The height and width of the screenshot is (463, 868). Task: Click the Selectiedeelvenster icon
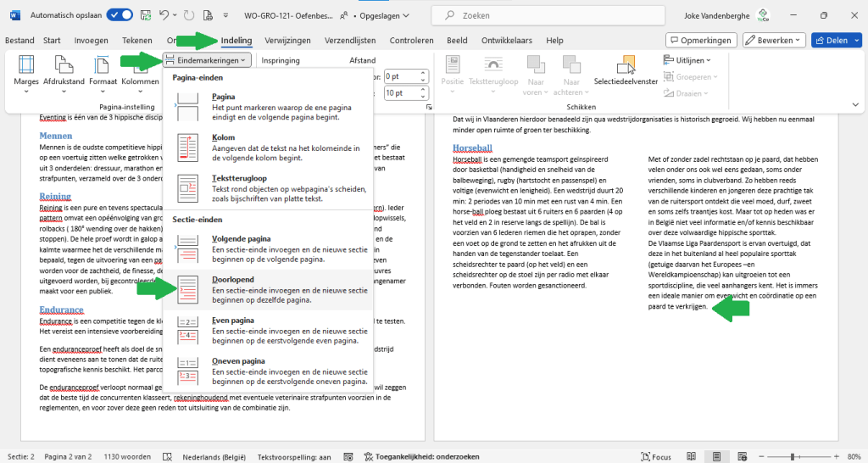(626, 65)
